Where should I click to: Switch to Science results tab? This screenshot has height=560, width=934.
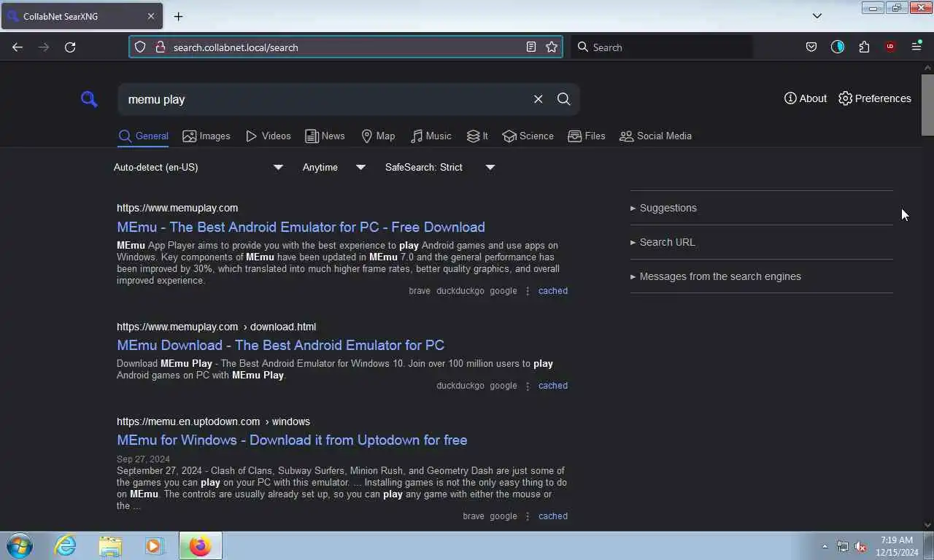(528, 136)
